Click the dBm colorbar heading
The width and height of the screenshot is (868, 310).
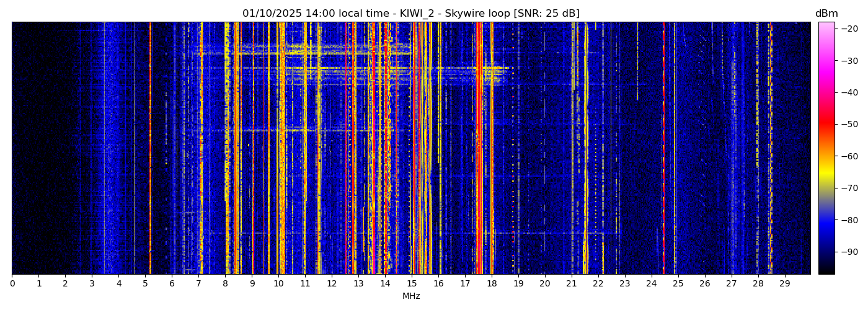point(826,14)
